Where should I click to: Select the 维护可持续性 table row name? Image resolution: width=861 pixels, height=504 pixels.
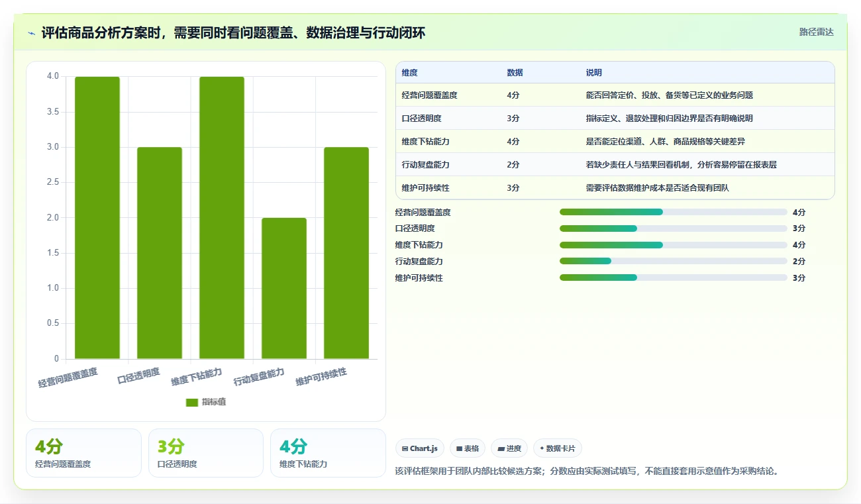coord(425,188)
